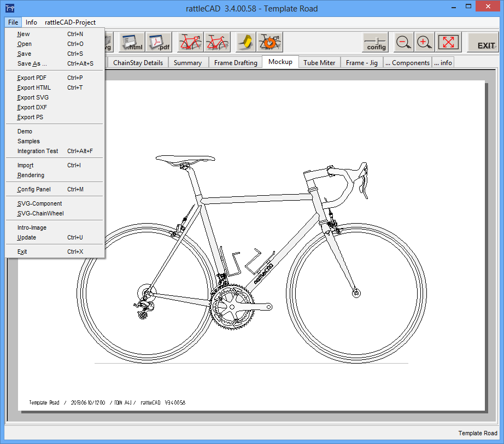Click the orange refresh bicycle icon
Screen dimensions: 504x444
pos(269,42)
